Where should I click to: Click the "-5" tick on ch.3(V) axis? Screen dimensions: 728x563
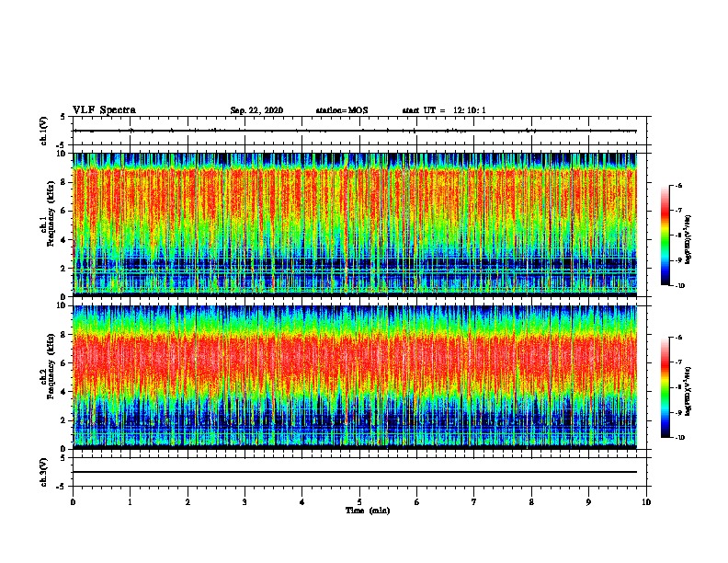coord(62,487)
